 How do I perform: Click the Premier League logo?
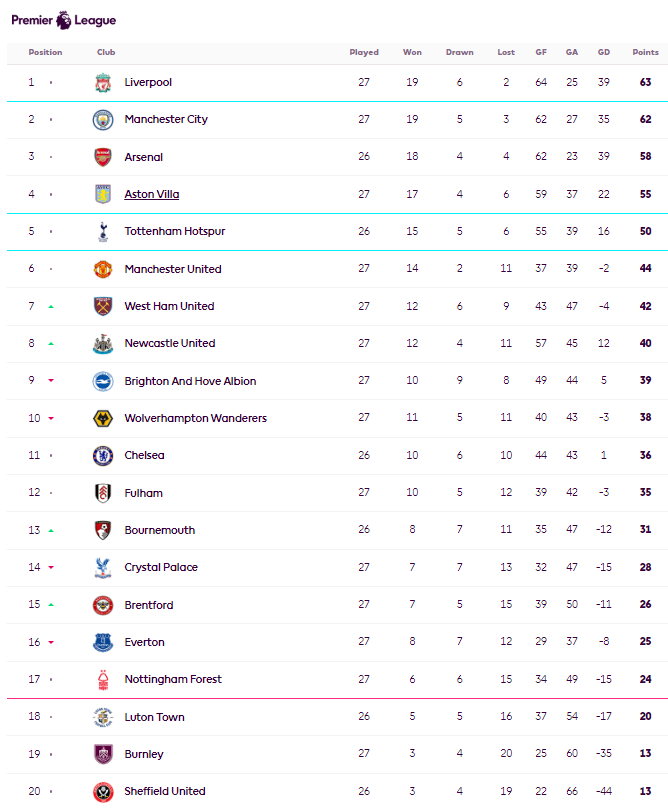[x=63, y=20]
